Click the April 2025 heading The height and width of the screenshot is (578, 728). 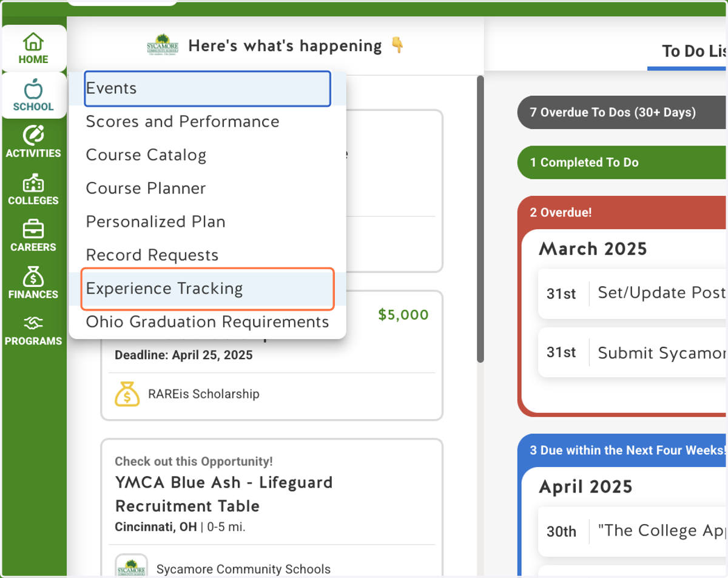(585, 486)
